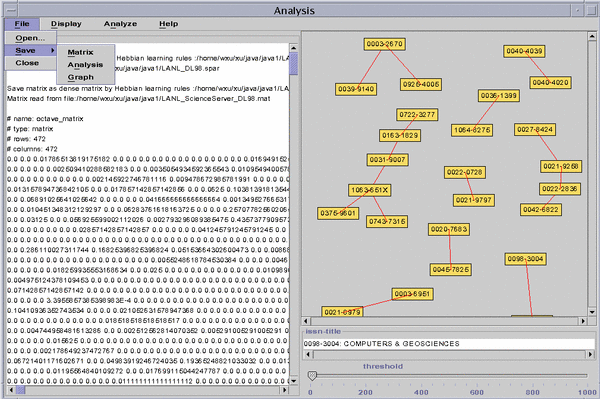This screenshot has height=399, width=600.
Task: Select graph node 0036-1399
Action: point(499,95)
